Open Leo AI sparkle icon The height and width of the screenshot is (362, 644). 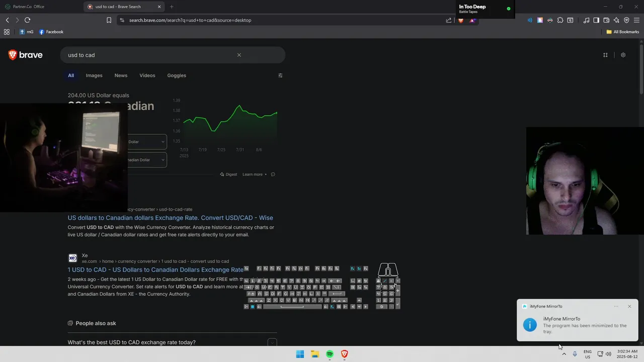616,20
